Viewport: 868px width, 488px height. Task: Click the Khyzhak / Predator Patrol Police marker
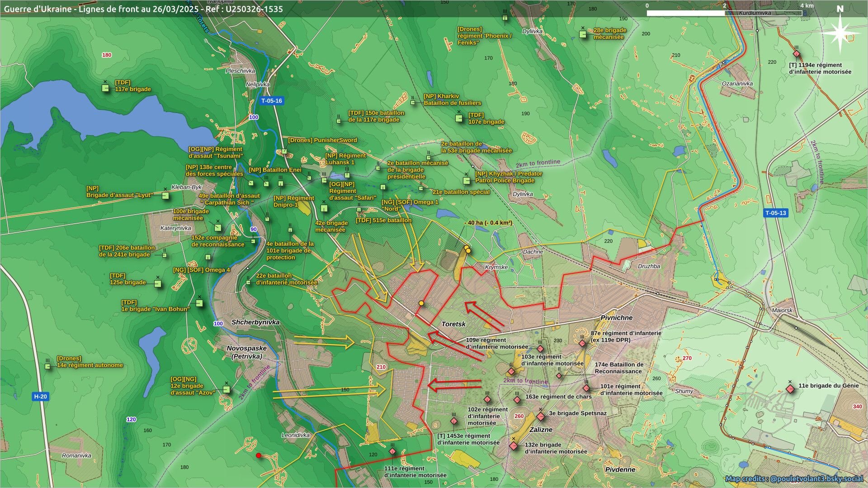467,180
